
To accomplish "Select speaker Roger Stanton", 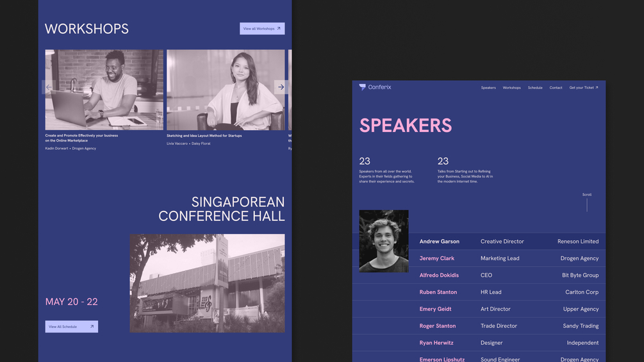I will [438, 325].
